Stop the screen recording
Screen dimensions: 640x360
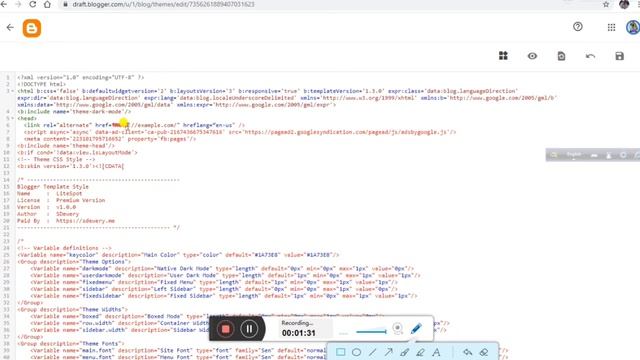tap(225, 329)
